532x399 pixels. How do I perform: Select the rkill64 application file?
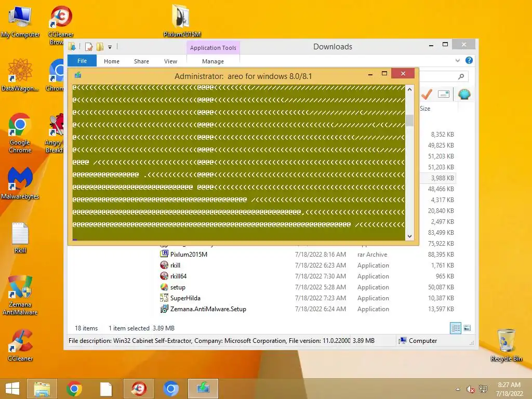coord(178,276)
